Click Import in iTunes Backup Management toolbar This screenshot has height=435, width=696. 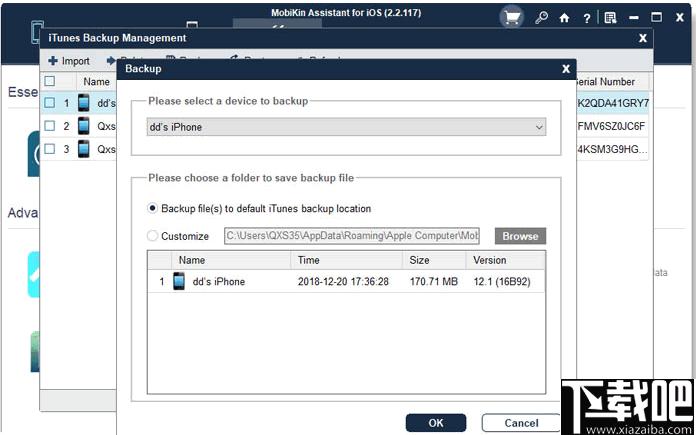click(69, 61)
